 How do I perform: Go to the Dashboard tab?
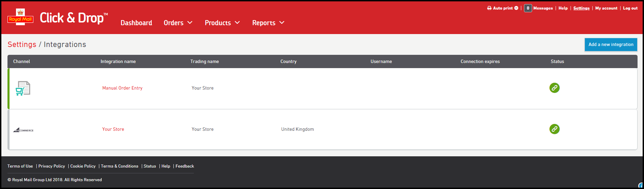136,23
